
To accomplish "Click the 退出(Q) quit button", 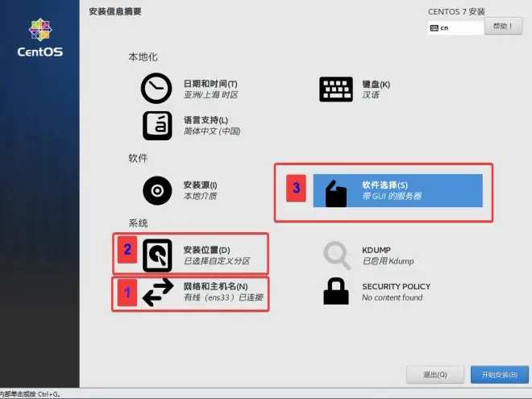I will (x=435, y=375).
